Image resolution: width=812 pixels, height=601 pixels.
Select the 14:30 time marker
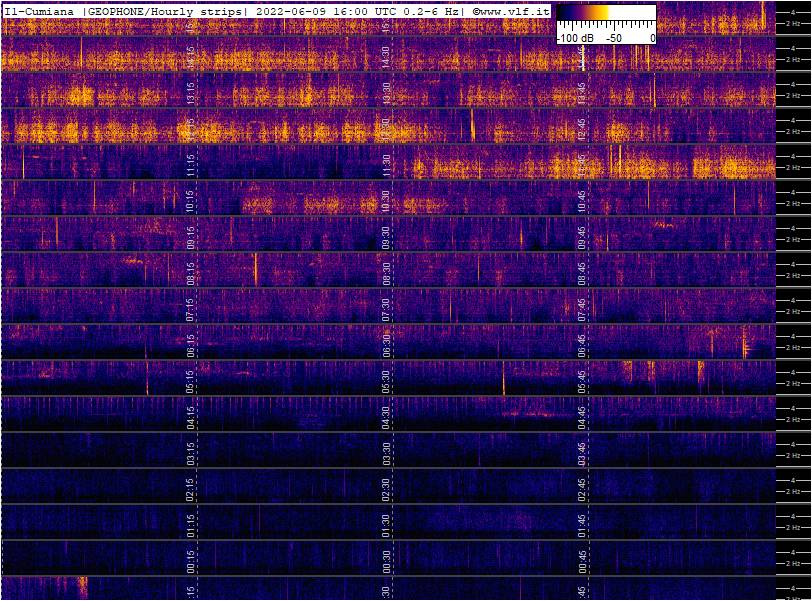point(386,58)
